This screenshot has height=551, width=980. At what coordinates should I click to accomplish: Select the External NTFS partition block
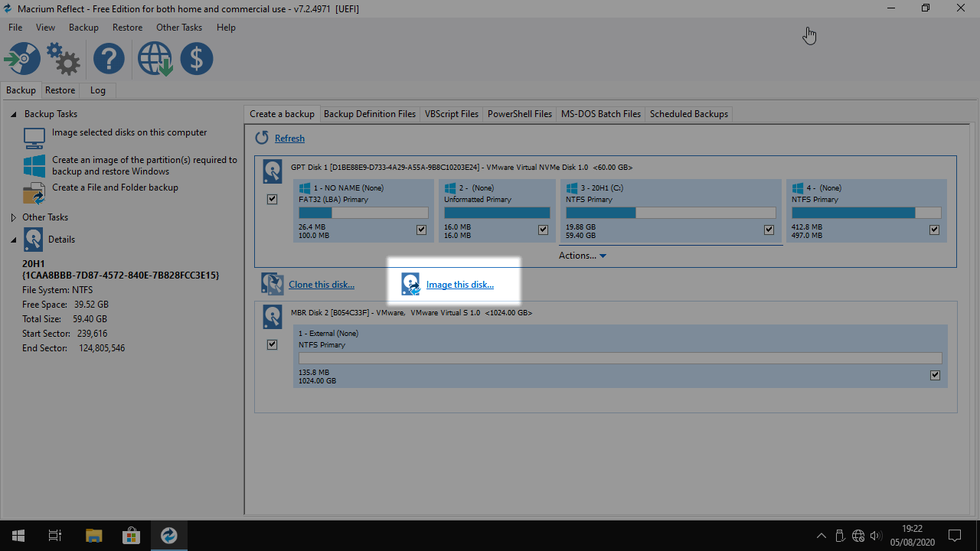620,356
